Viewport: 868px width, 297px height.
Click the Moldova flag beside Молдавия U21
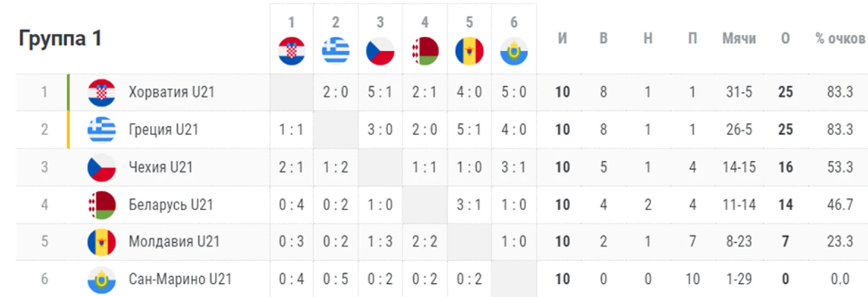point(102,242)
